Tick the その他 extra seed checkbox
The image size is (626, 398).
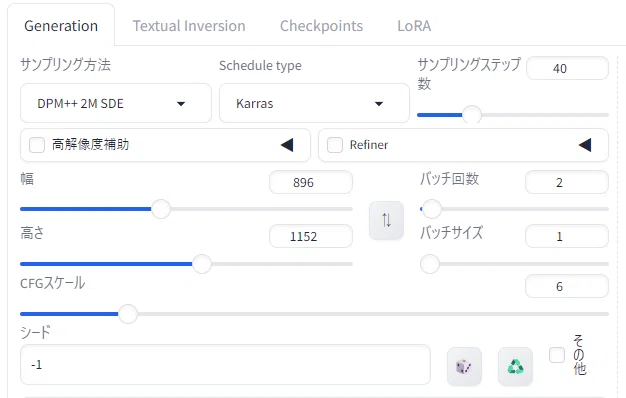557,355
